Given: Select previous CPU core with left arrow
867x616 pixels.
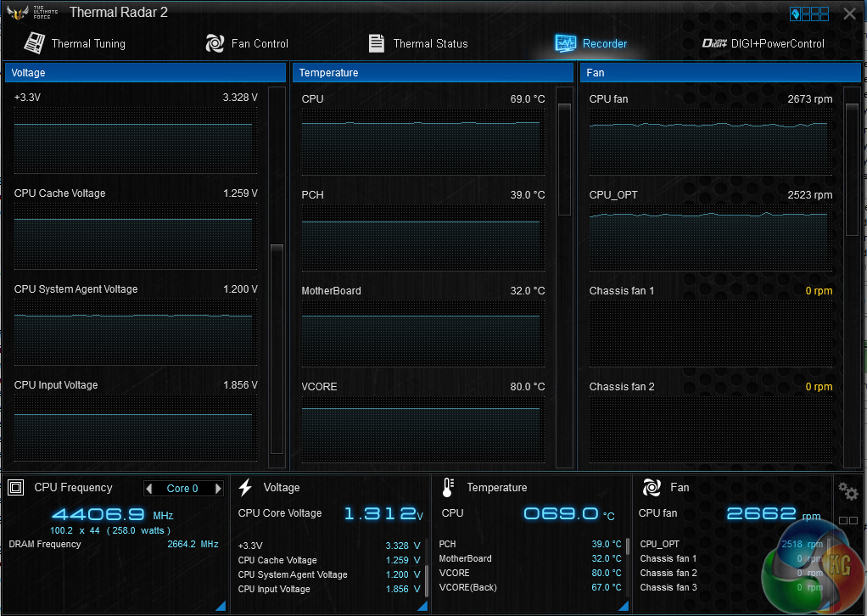Looking at the screenshot, I should 148,488.
